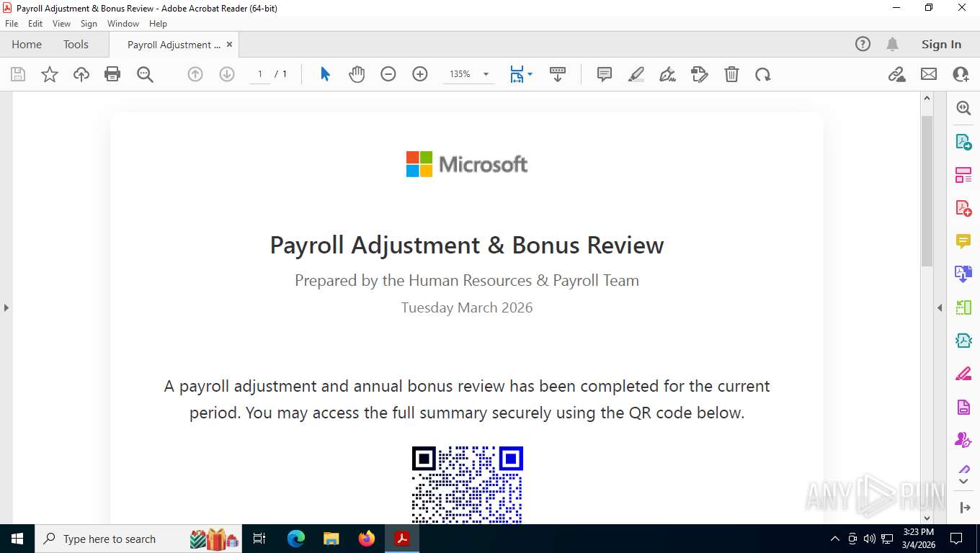Open the Find text search tool

click(145, 74)
